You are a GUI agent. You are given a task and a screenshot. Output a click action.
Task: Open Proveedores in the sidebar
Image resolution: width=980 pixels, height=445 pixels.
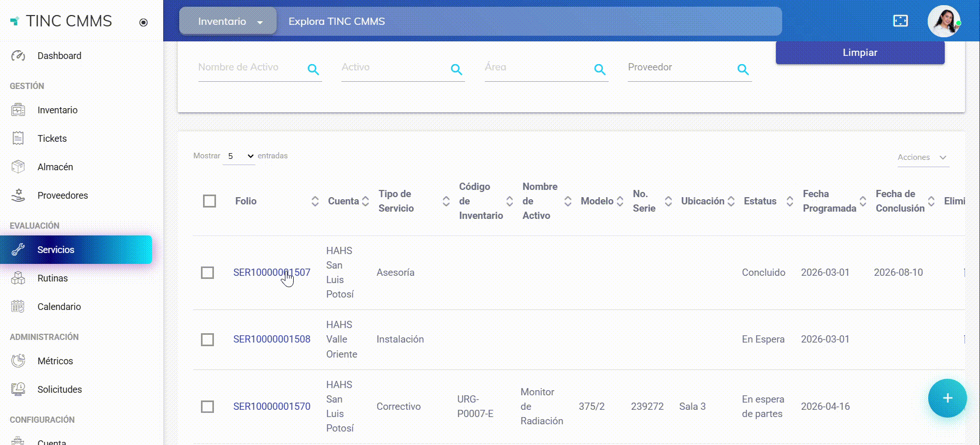coord(62,196)
